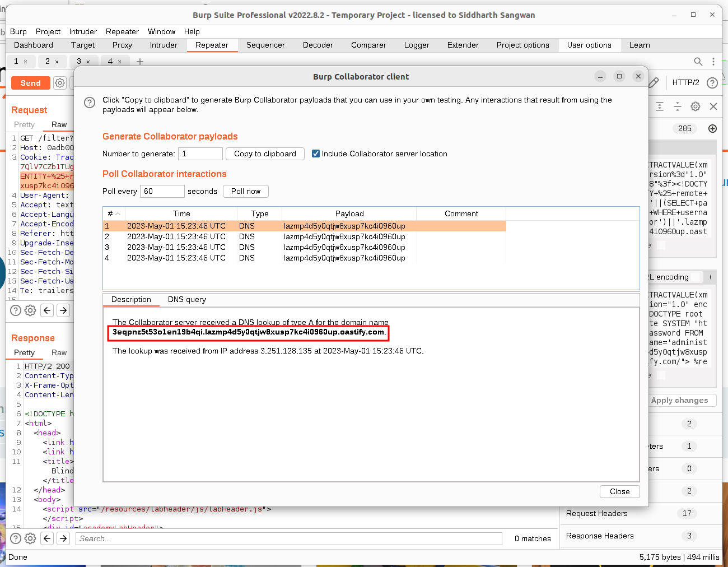Click the response Search field
Image resolution: width=728 pixels, height=567 pixels.
point(289,538)
